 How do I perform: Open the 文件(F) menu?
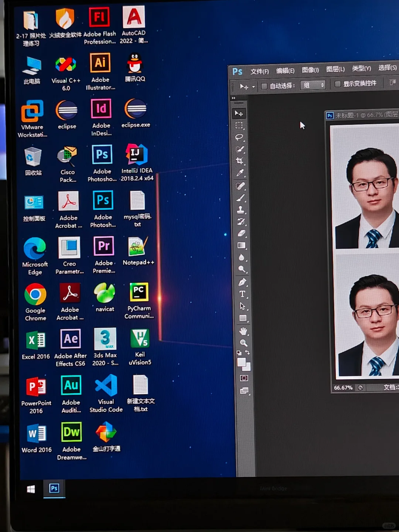[259, 71]
